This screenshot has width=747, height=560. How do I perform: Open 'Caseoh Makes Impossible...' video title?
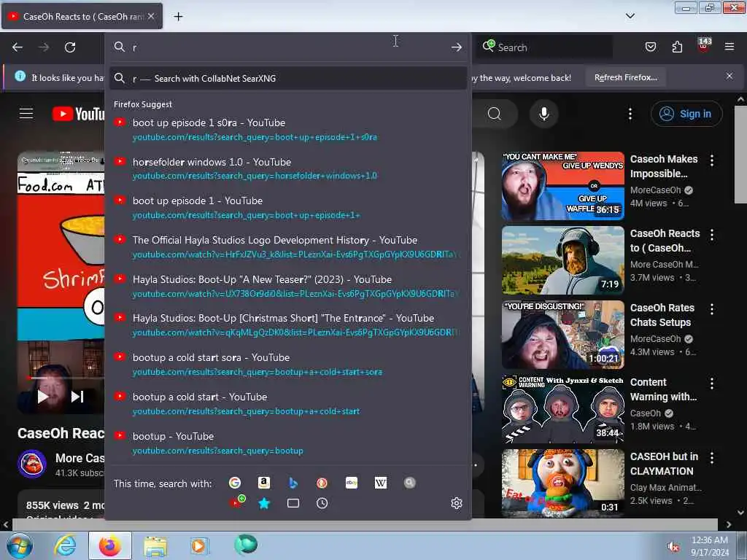click(x=664, y=166)
